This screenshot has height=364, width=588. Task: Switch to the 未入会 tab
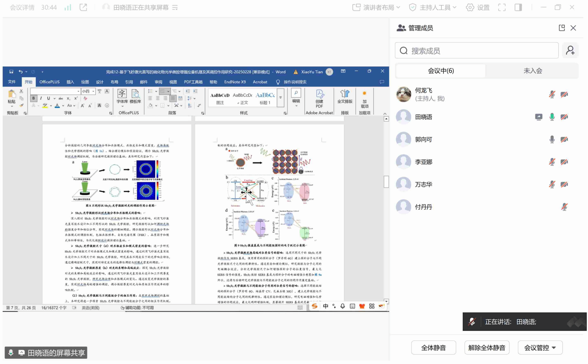coord(533,71)
